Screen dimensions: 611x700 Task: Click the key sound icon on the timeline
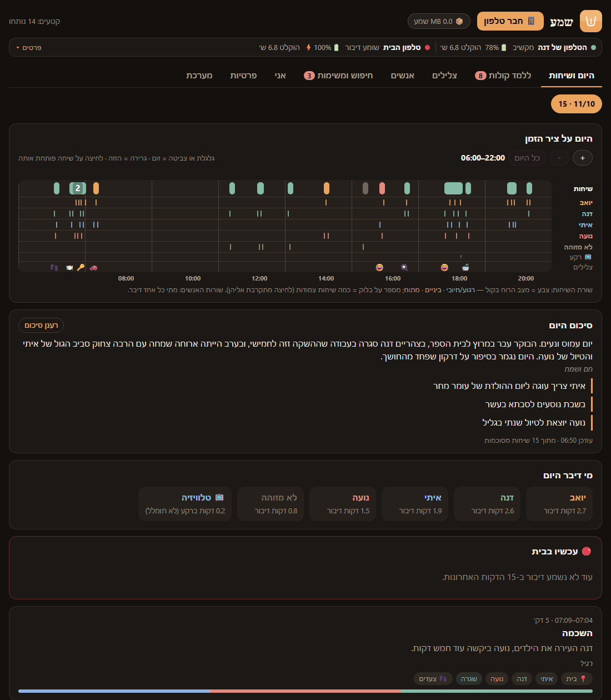[81, 267]
